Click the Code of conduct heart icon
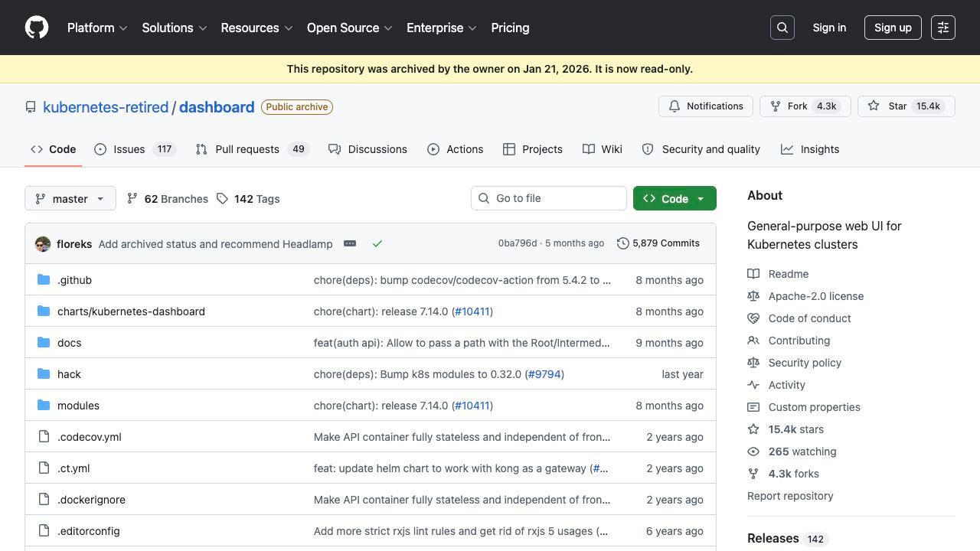Screen dimensions: 980x551 point(753,318)
